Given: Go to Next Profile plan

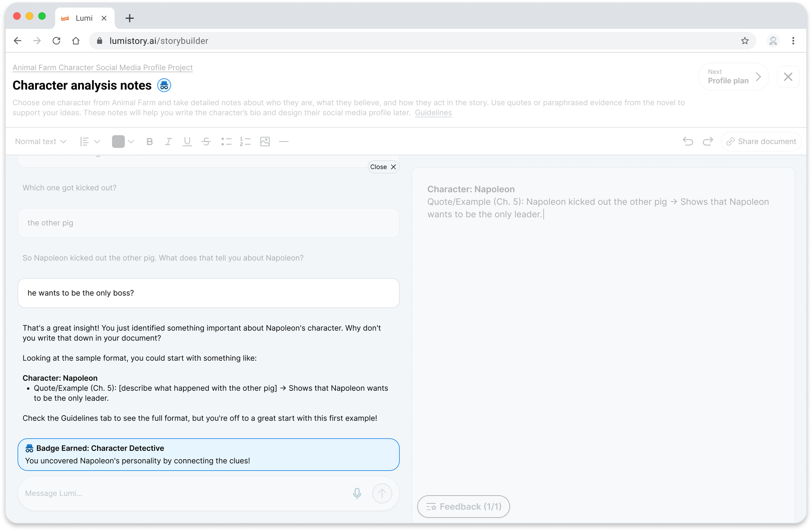Looking at the screenshot, I should 733,77.
